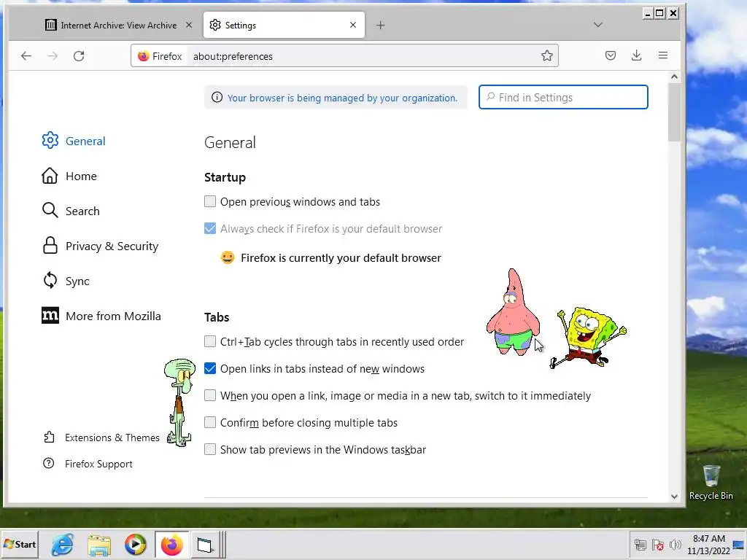Launch Windows Media Player from taskbar
This screenshot has height=560, width=747.
135,544
